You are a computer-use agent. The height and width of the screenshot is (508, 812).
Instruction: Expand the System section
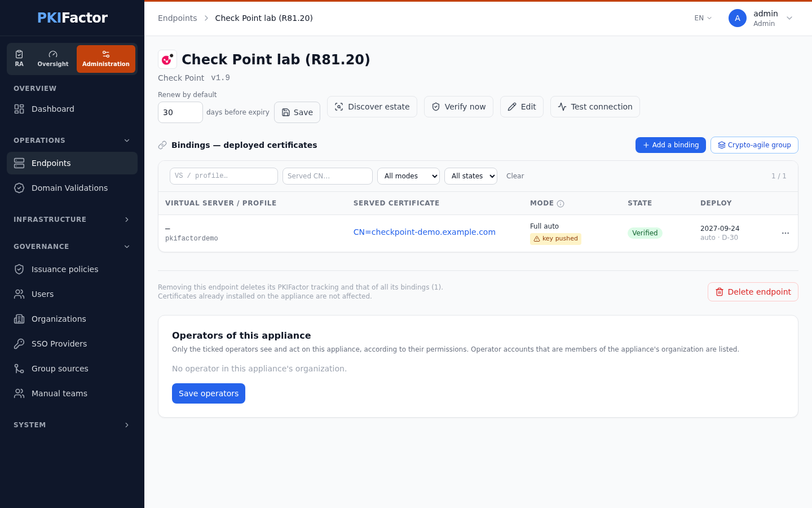[72, 425]
